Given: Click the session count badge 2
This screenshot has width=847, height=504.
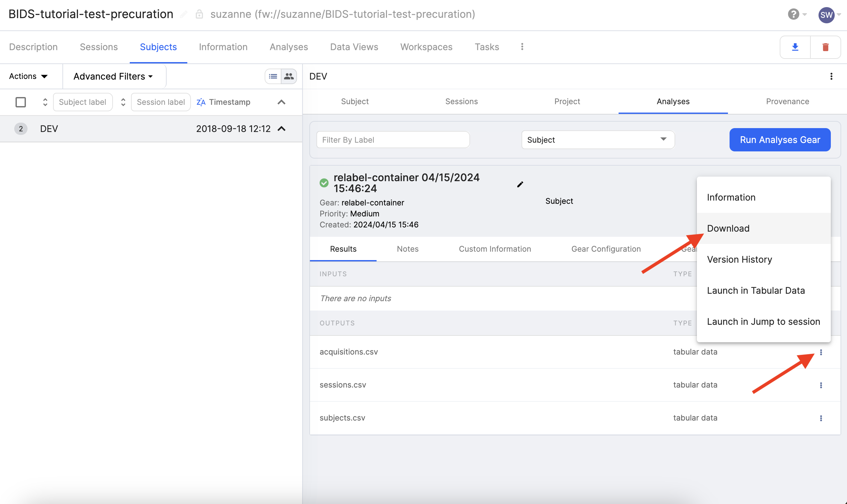Looking at the screenshot, I should coord(21,129).
